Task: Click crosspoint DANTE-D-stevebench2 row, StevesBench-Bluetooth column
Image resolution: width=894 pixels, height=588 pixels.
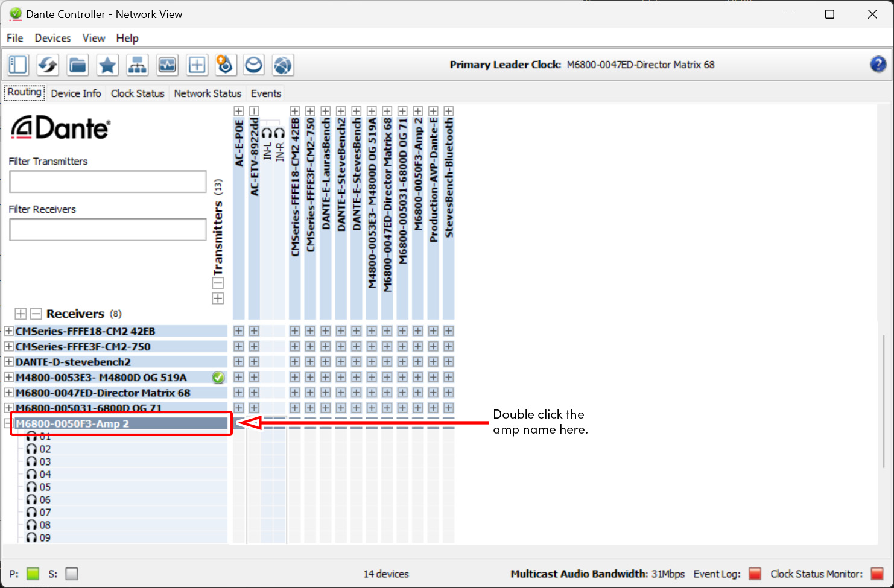Action: 449,362
